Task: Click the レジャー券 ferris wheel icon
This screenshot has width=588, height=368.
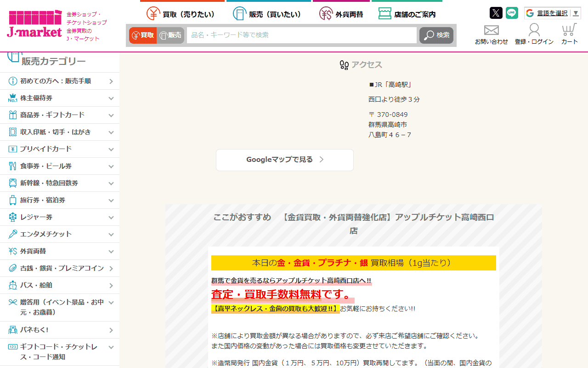Action: (x=12, y=217)
